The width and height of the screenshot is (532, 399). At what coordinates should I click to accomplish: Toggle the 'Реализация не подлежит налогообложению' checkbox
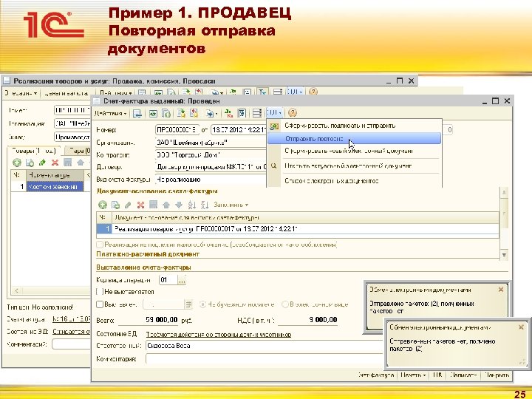point(100,245)
